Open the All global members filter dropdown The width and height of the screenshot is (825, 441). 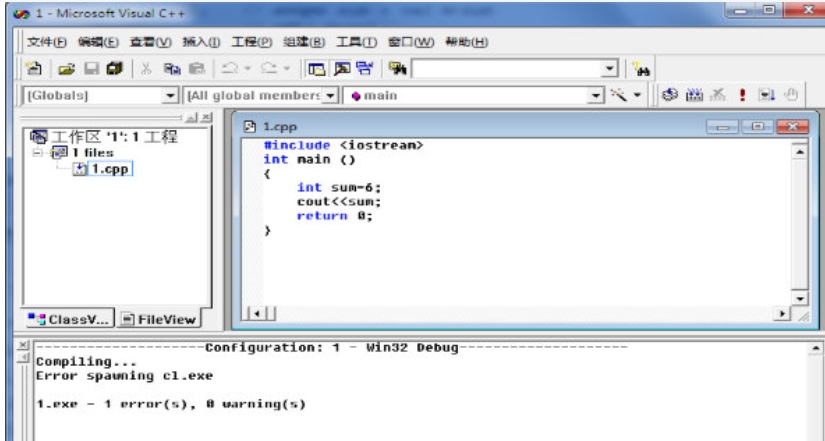coord(329,96)
